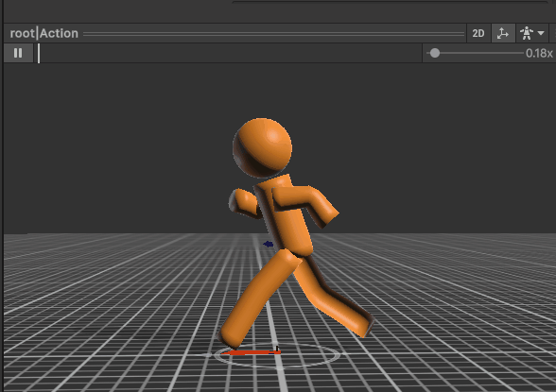The image size is (556, 392).
Task: Click the 0.18x speed value label
Action: click(x=539, y=54)
